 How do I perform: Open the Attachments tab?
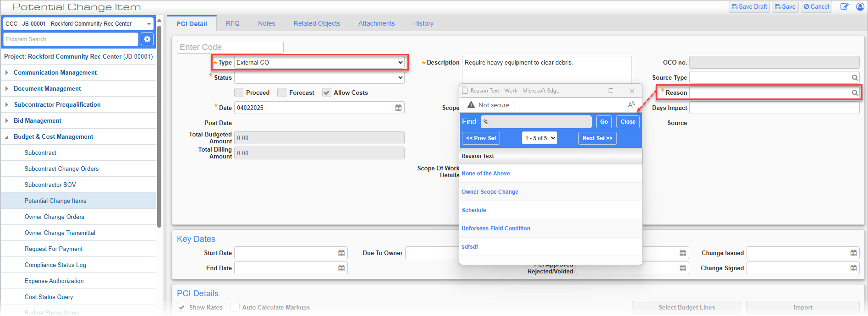tap(376, 23)
